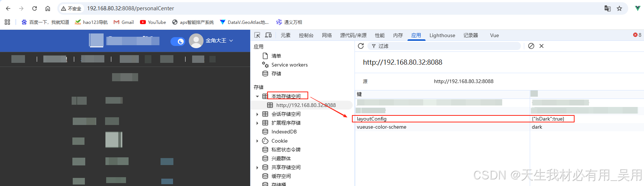Switch to the Lighthouse tab
The height and width of the screenshot is (186, 644).
tap(442, 35)
